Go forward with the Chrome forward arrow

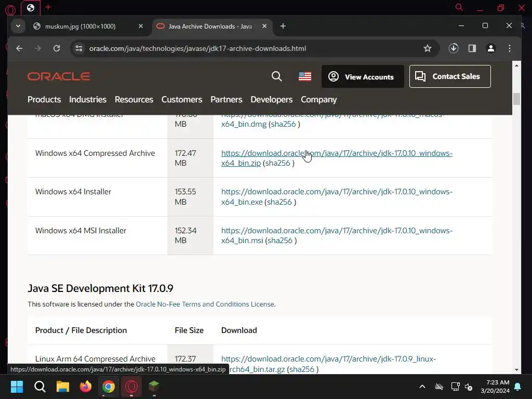point(37,48)
